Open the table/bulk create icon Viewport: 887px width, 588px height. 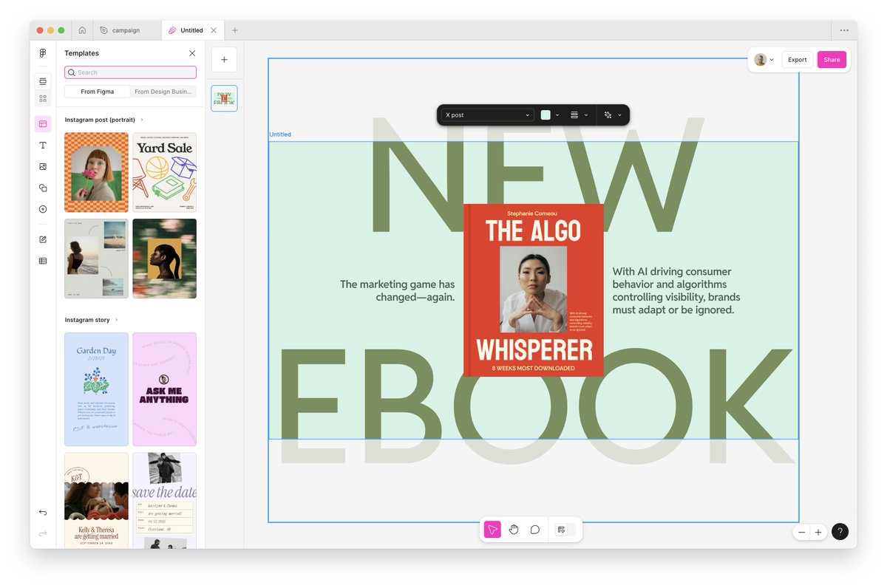[x=43, y=261]
